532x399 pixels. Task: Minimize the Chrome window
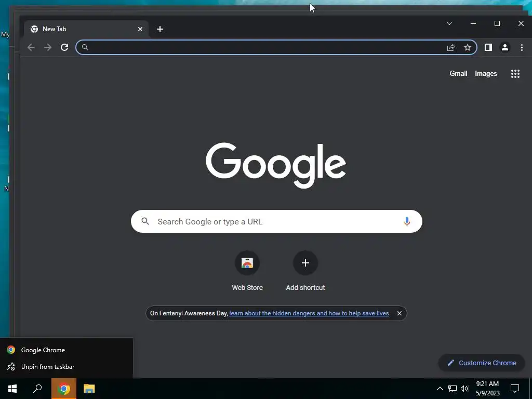coord(473,23)
